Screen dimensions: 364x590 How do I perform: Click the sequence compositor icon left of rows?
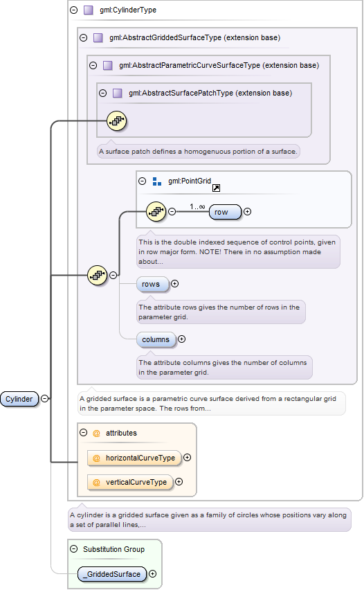97,276
